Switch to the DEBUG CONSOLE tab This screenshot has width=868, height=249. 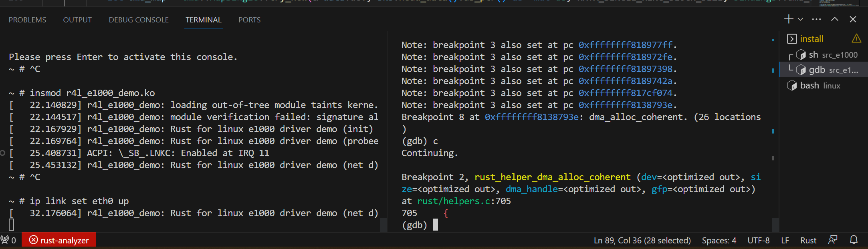(x=139, y=20)
